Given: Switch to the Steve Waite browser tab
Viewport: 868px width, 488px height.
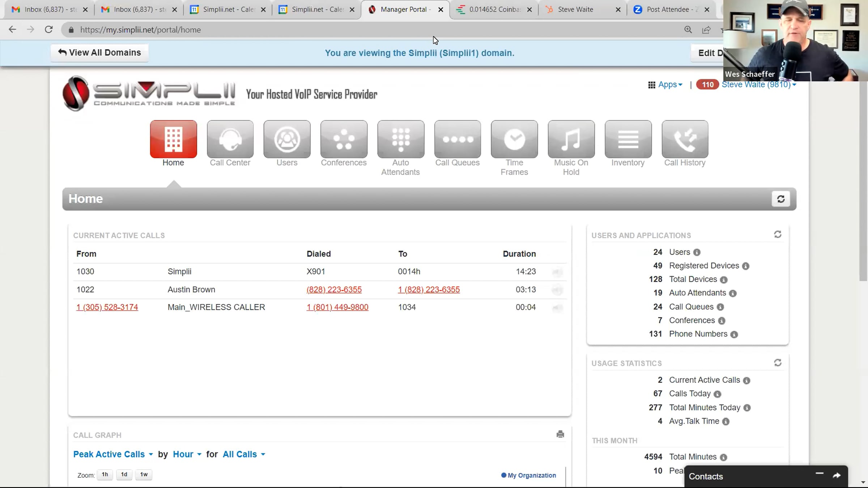Looking at the screenshot, I should tap(575, 10).
